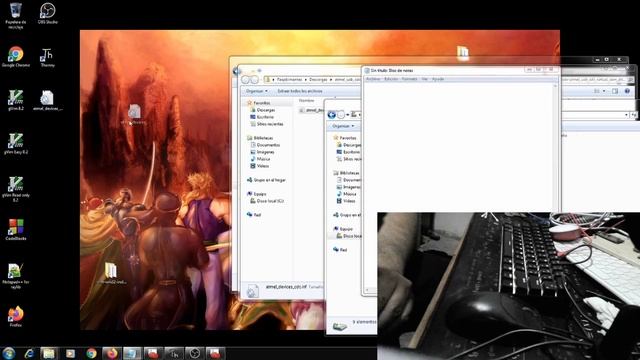Select the gVim Read only 8.2 shortcut
The height and width of the screenshot is (360, 640).
coord(16,189)
